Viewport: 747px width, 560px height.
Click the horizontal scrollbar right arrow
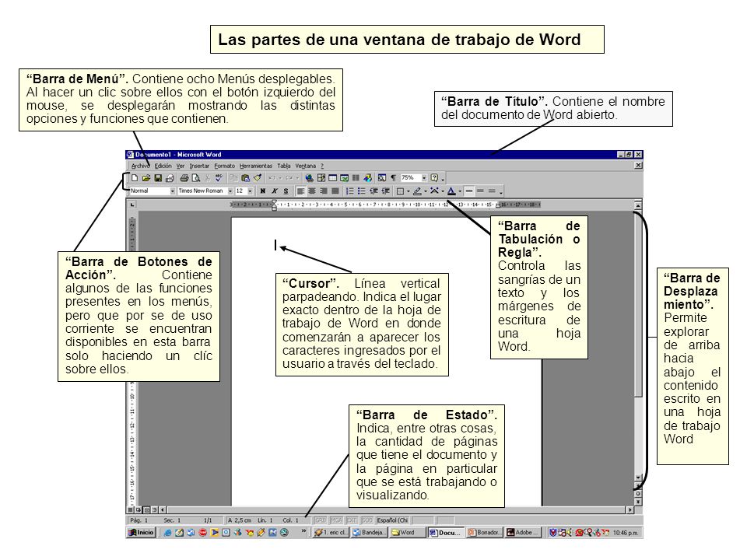click(x=630, y=509)
